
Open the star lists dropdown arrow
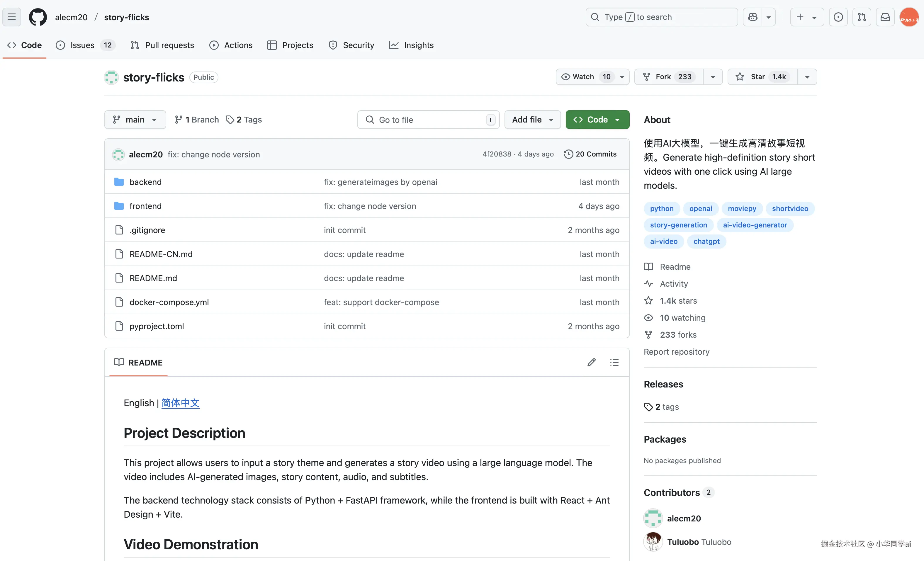tap(807, 77)
